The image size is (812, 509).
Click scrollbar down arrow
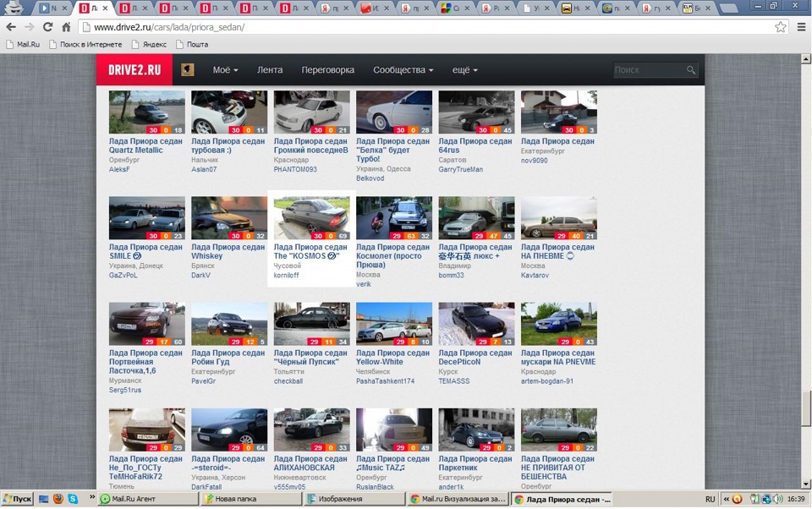tap(806, 484)
